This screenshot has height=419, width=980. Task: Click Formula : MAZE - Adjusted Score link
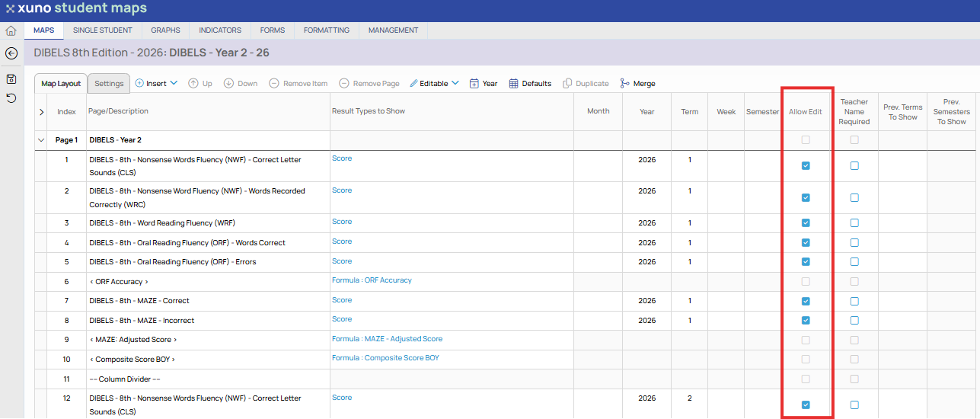pos(387,338)
